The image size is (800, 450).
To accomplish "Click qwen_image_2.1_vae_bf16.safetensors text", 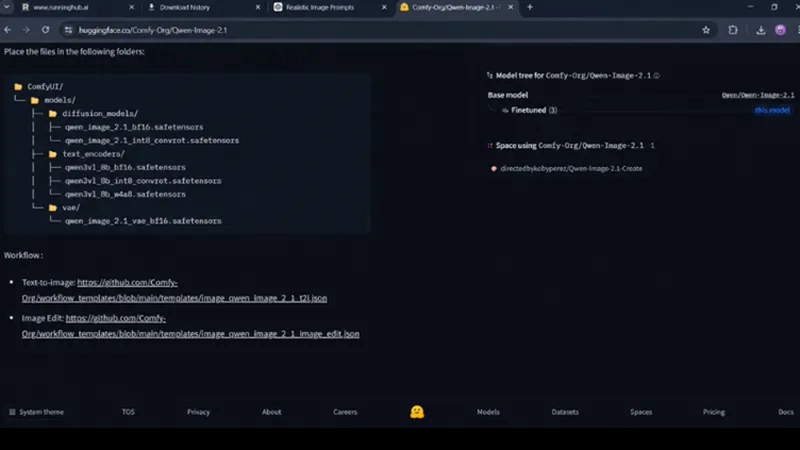I will [x=143, y=221].
